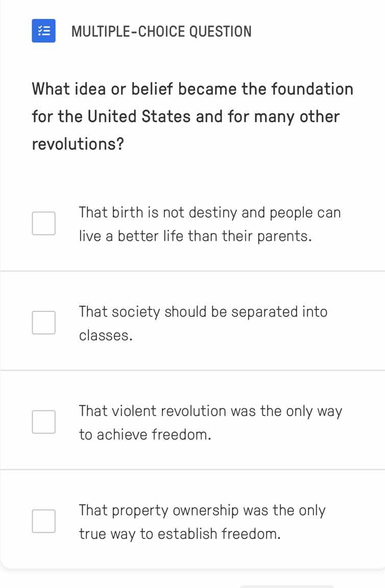
Task: Select the checkbox for the first answer
Action: pos(43,223)
